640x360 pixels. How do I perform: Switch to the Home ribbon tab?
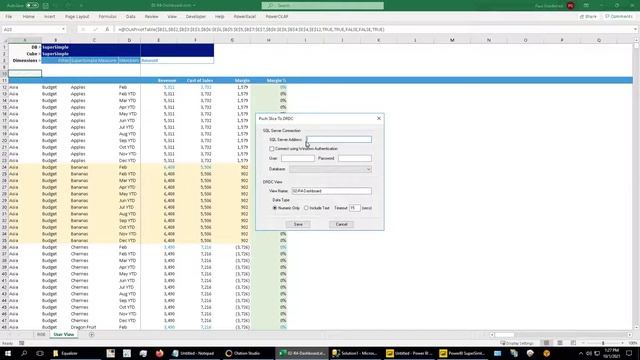pyautogui.click(x=29, y=17)
